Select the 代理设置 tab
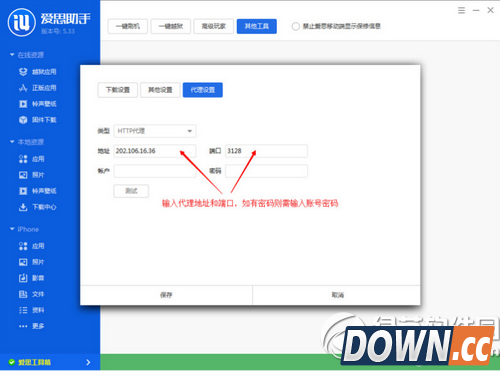This screenshot has width=500, height=371. point(203,90)
